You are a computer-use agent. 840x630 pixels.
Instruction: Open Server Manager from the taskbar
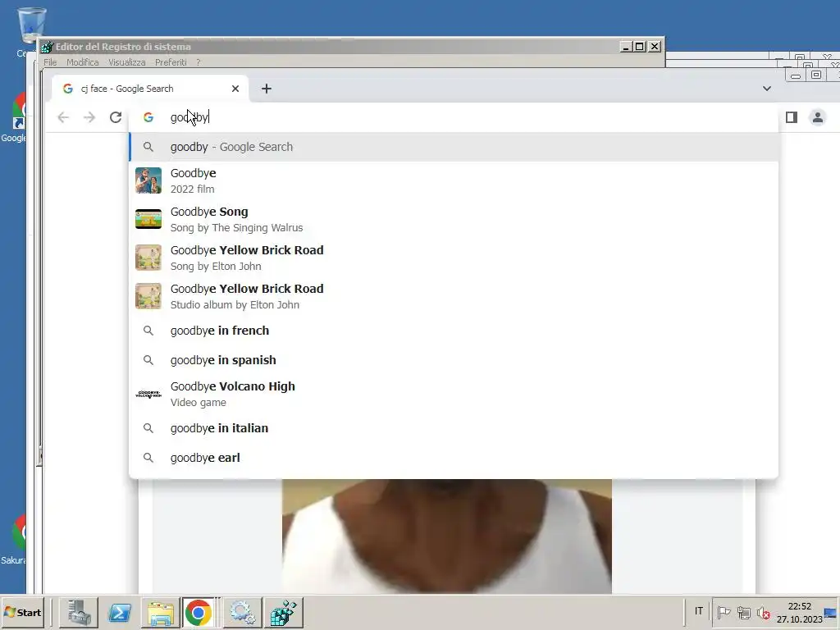tap(79, 612)
